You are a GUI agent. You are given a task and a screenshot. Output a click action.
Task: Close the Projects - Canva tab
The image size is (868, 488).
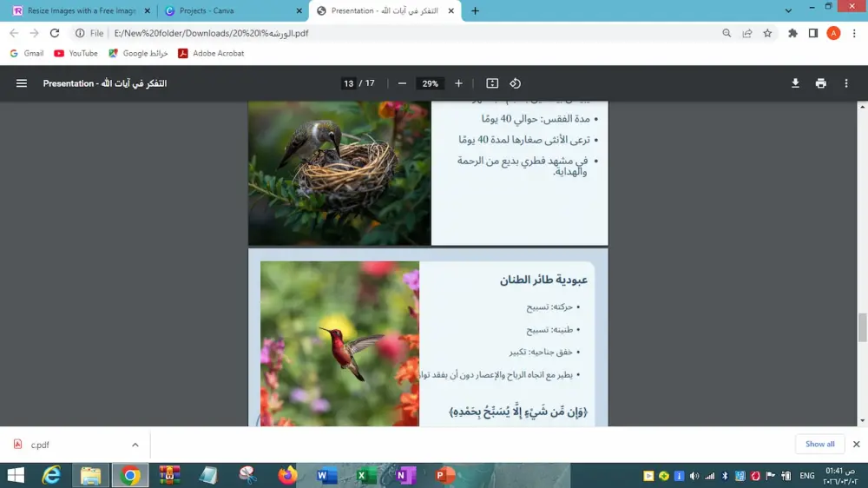299,10
